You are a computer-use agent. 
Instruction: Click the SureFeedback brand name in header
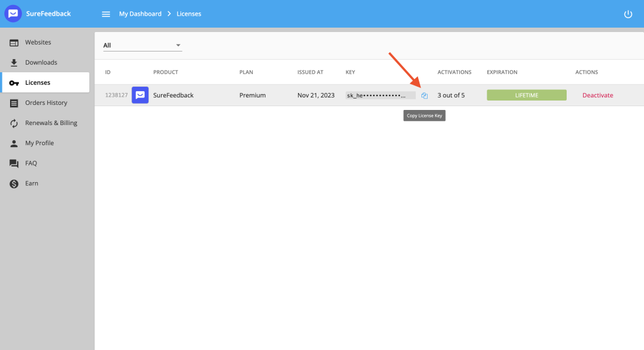(48, 14)
